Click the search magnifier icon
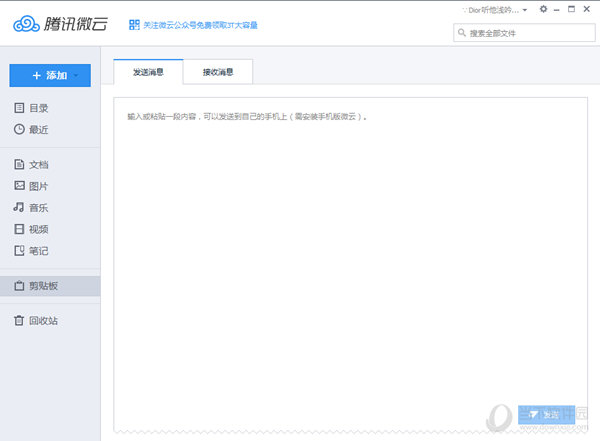This screenshot has height=441, width=600. tap(462, 33)
